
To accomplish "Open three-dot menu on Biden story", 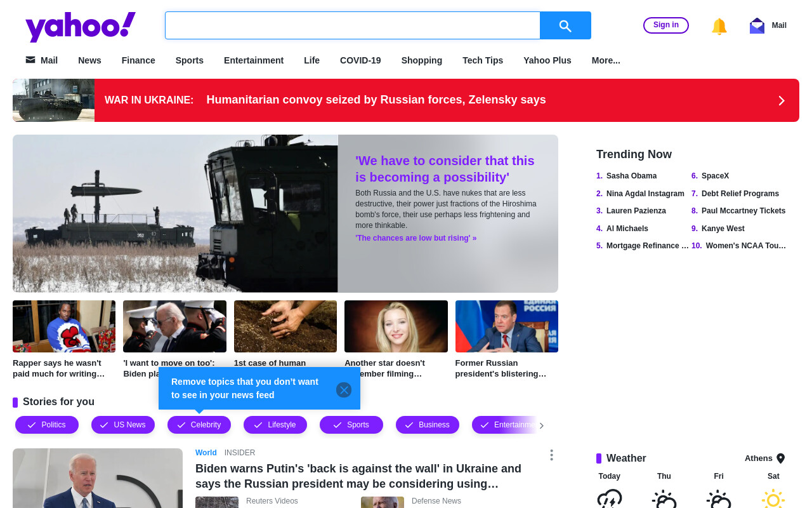I will tap(551, 455).
